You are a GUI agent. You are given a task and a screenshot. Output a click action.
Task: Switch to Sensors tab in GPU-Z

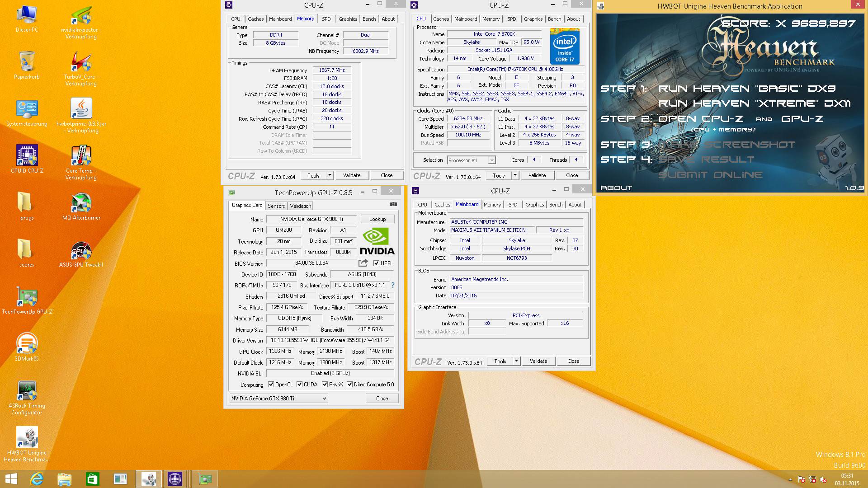click(x=276, y=206)
